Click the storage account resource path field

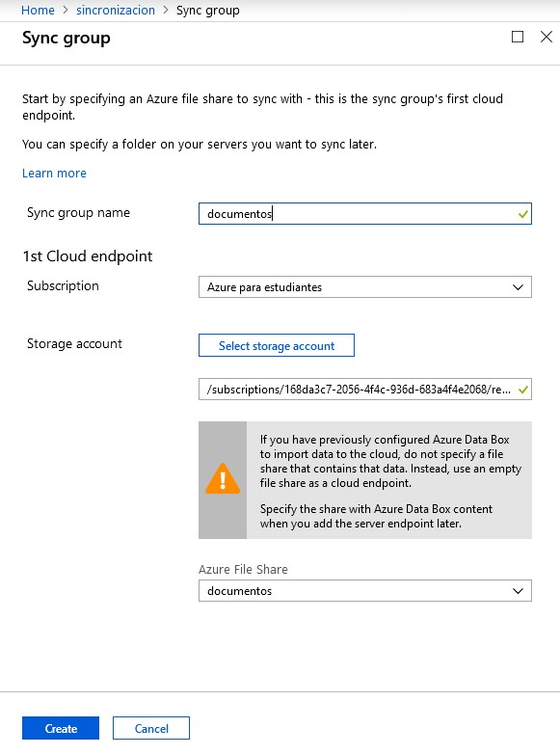365,390
